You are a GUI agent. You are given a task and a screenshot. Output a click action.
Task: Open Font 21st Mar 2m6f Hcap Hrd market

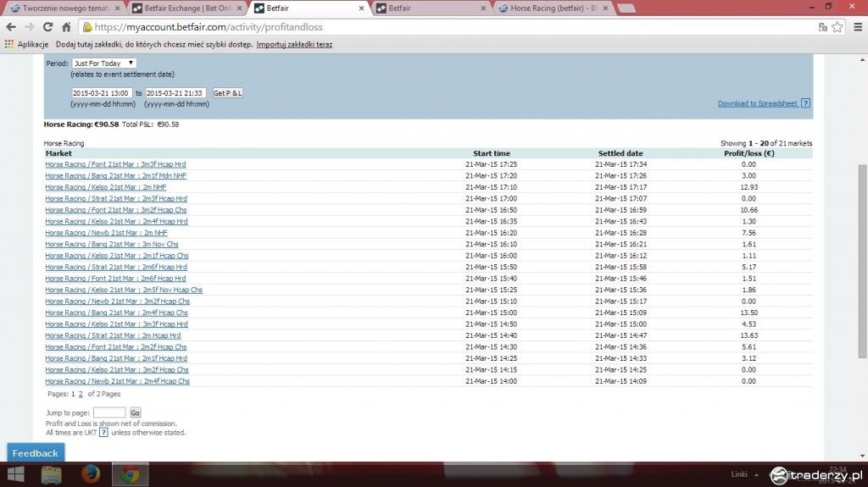tap(115, 279)
